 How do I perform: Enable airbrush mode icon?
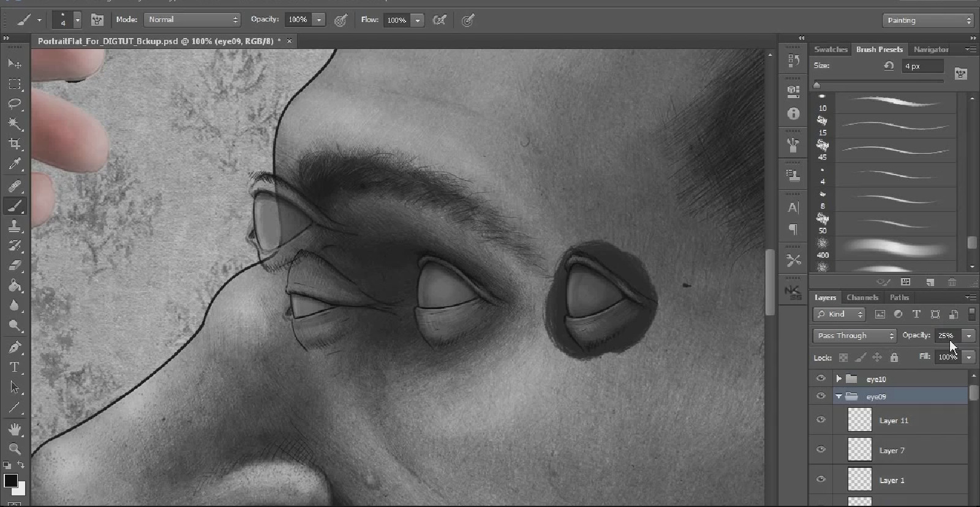coord(439,20)
